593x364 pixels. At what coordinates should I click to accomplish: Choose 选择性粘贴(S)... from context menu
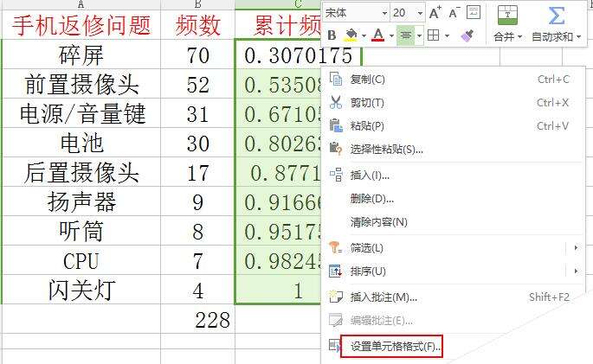(x=453, y=149)
